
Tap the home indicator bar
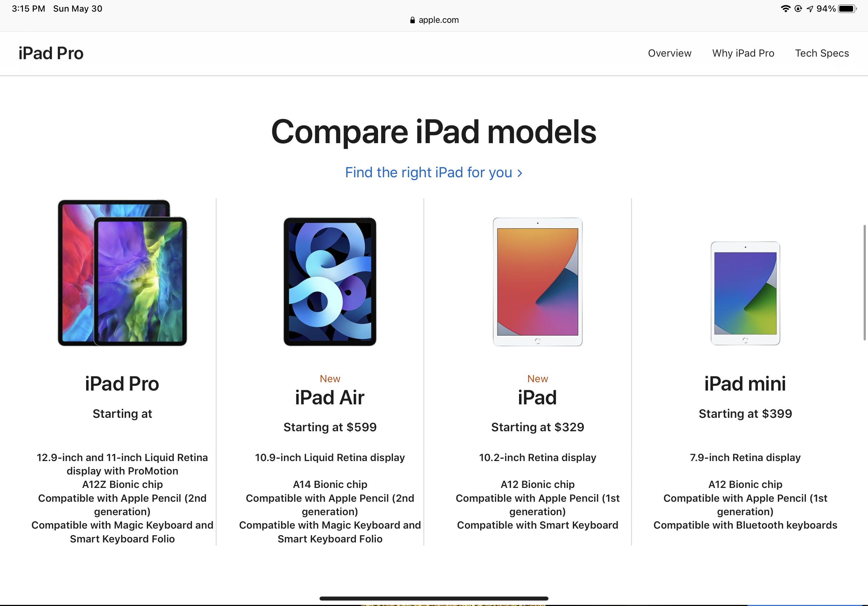point(434,598)
